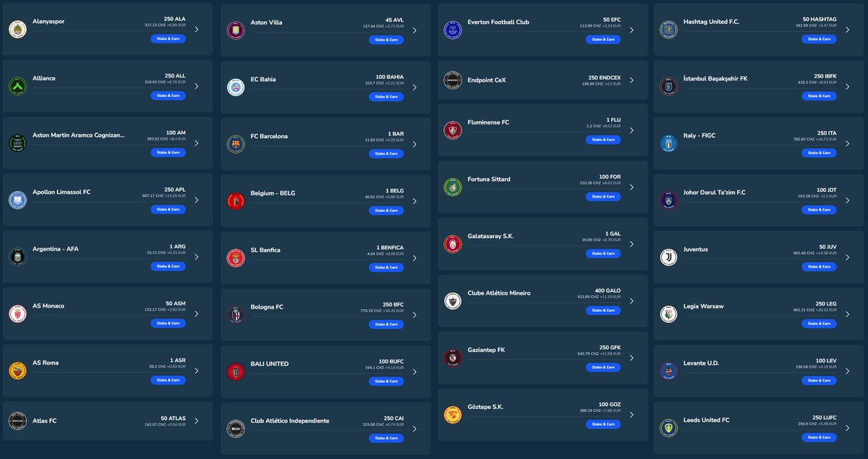
Task: Click Stake & Earn for EC Bahia
Action: pyautogui.click(x=386, y=97)
